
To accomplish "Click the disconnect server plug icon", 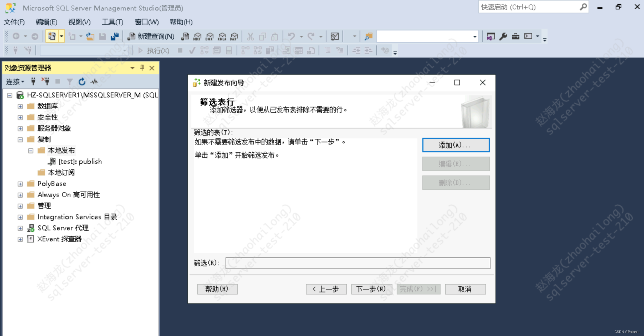I will (x=45, y=81).
